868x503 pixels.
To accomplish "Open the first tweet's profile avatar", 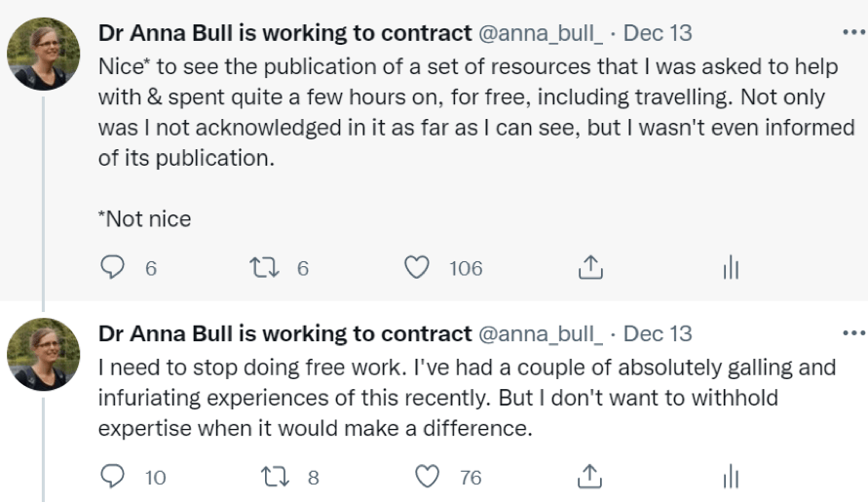I will pyautogui.click(x=43, y=53).
